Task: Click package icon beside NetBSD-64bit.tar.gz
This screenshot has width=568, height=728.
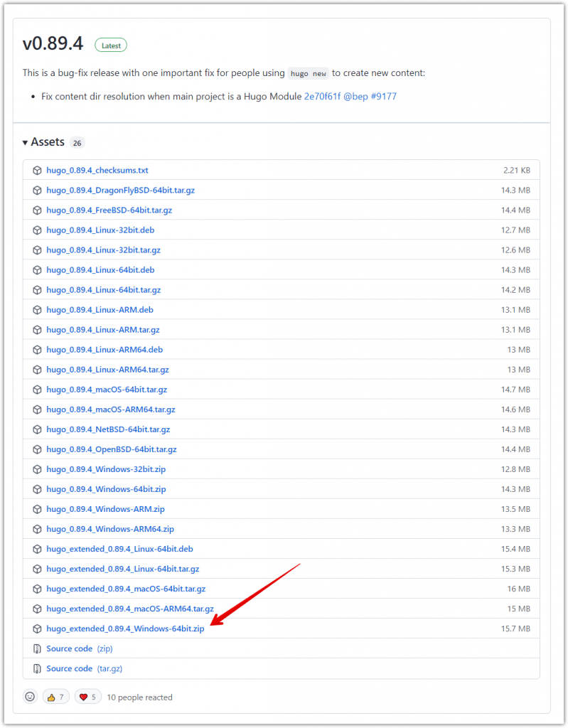Action: [37, 430]
